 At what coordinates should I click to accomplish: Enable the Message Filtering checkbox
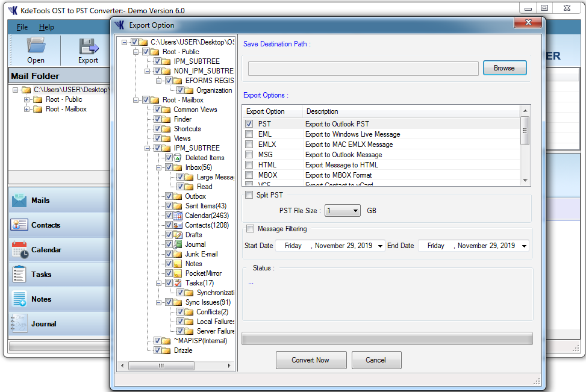(x=250, y=229)
